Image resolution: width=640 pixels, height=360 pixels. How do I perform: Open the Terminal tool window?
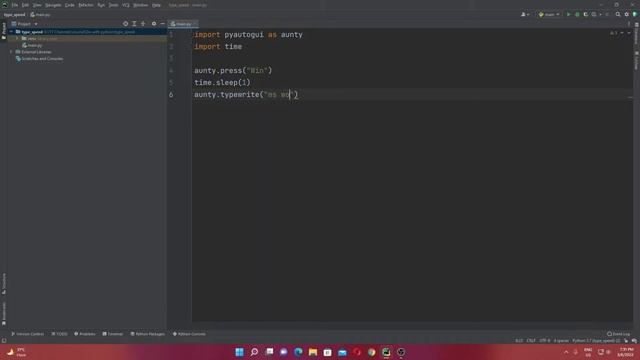click(113, 334)
